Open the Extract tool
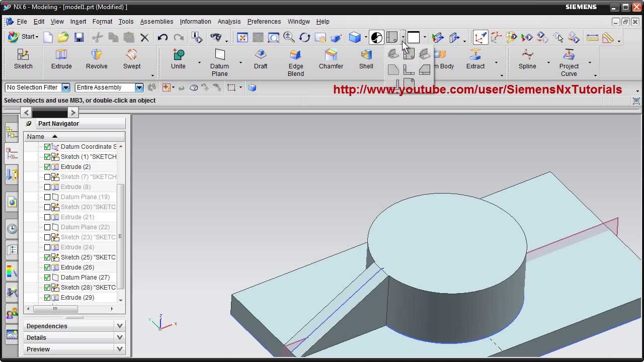644x362 pixels. (475, 60)
